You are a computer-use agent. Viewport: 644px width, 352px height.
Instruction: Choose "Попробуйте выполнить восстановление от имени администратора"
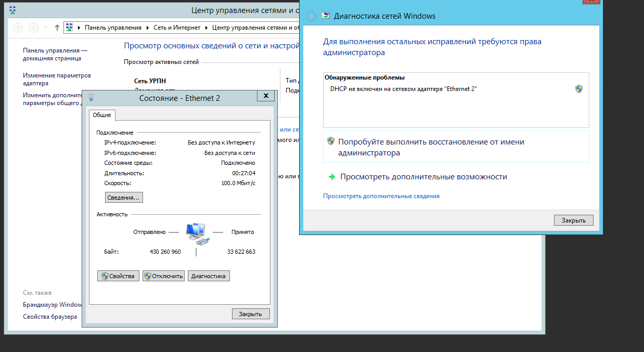pos(456,147)
